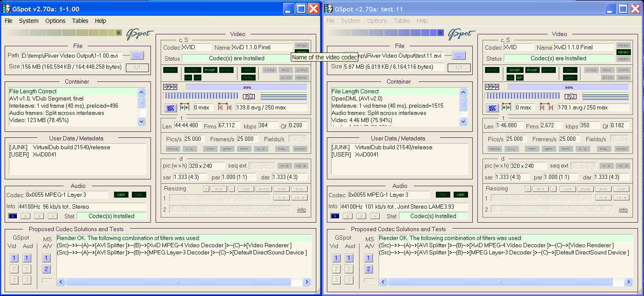Open the Options menu in 1-1.00 window
644x296 pixels.
coord(55,21)
